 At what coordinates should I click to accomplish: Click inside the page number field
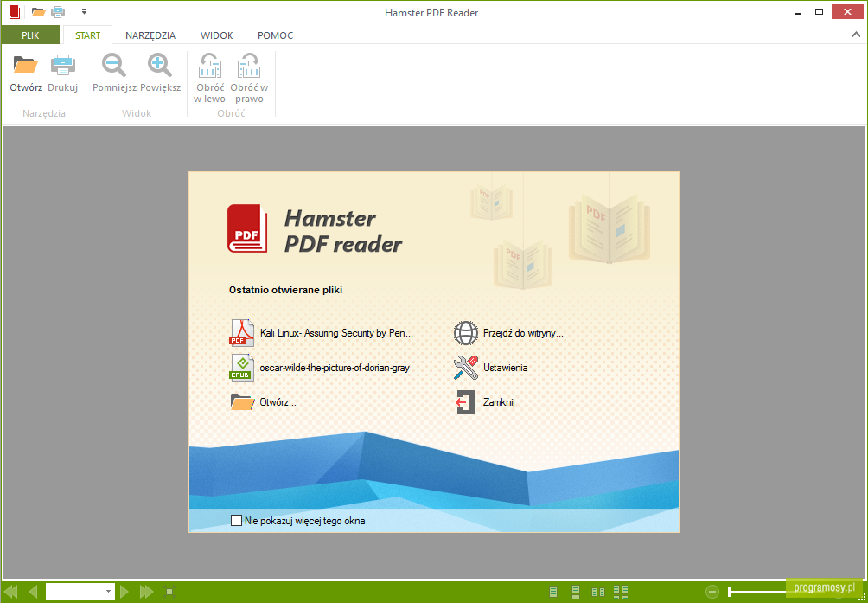click(x=74, y=592)
